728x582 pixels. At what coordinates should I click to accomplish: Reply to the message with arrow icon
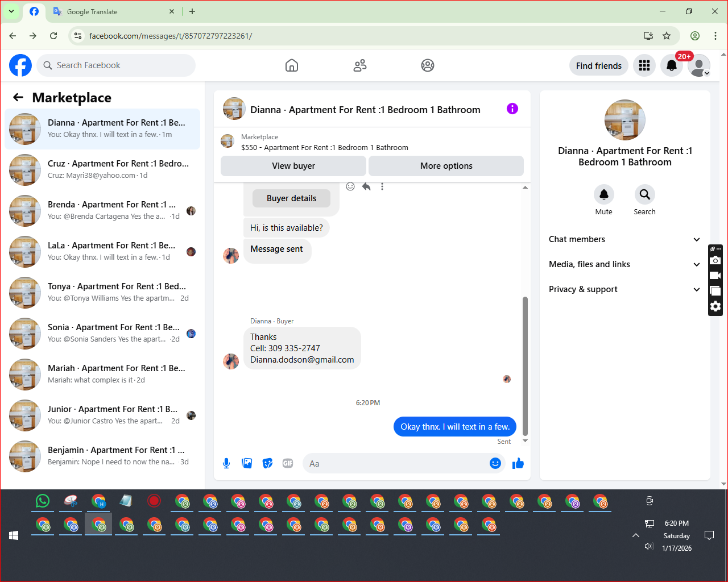[366, 186]
